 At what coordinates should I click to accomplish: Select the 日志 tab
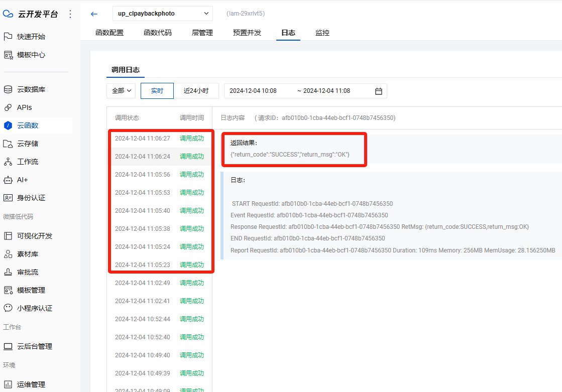click(288, 33)
